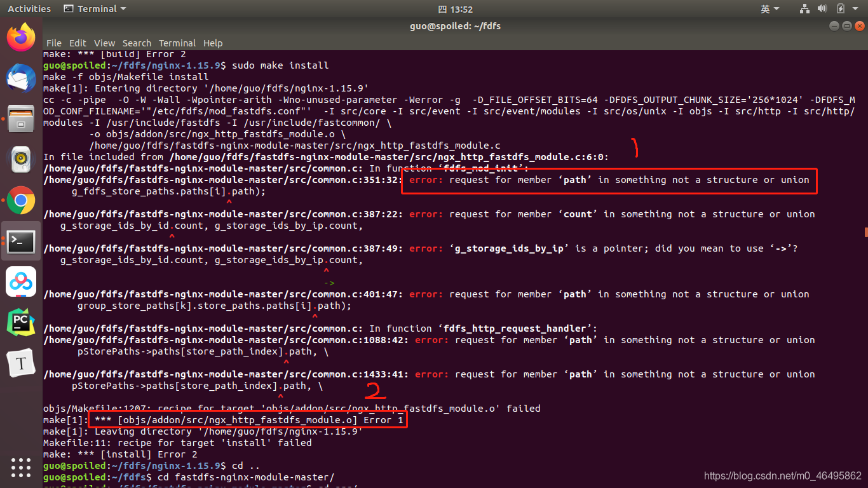Click the window title guo@spoiled: ~/fdfs

click(456, 26)
